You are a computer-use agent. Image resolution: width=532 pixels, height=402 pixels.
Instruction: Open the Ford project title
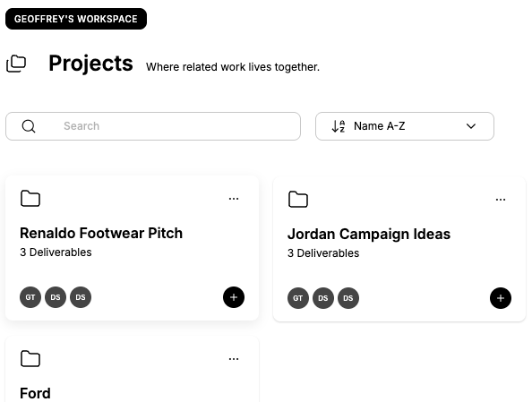(35, 394)
